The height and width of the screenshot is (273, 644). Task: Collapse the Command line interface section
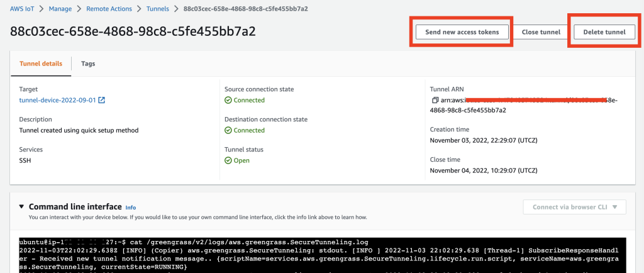tap(22, 207)
